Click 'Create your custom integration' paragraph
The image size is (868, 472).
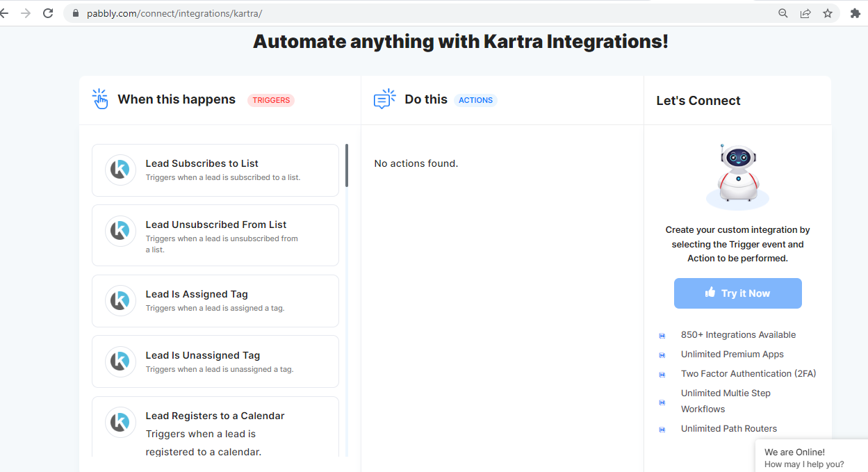(737, 244)
